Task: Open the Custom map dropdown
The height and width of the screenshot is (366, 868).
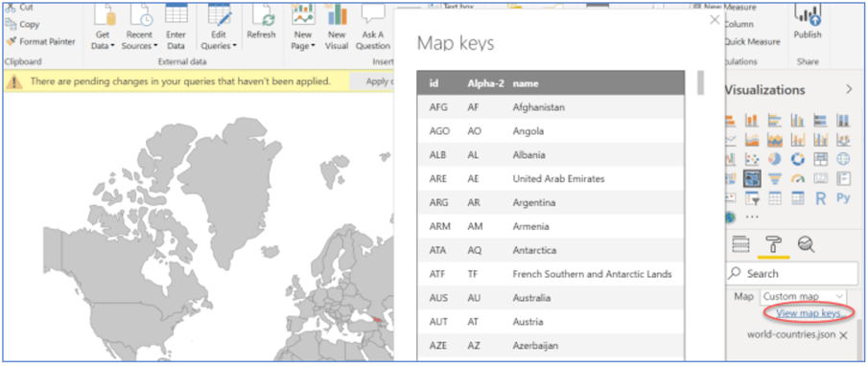Action: (803, 296)
